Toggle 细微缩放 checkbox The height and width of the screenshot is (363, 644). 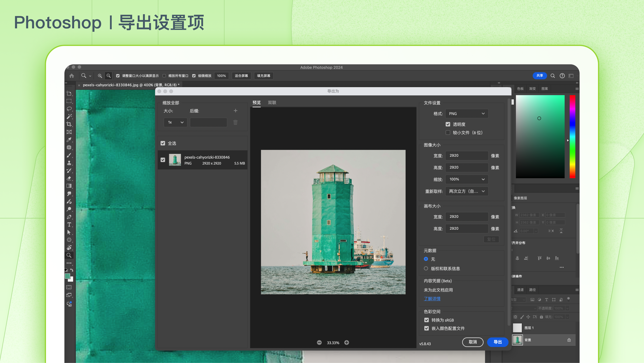(x=194, y=76)
